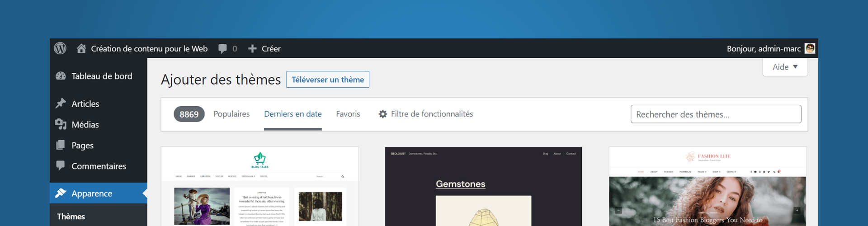The height and width of the screenshot is (226, 868).
Task: Click the admin-marc avatar picture
Action: click(x=810, y=48)
